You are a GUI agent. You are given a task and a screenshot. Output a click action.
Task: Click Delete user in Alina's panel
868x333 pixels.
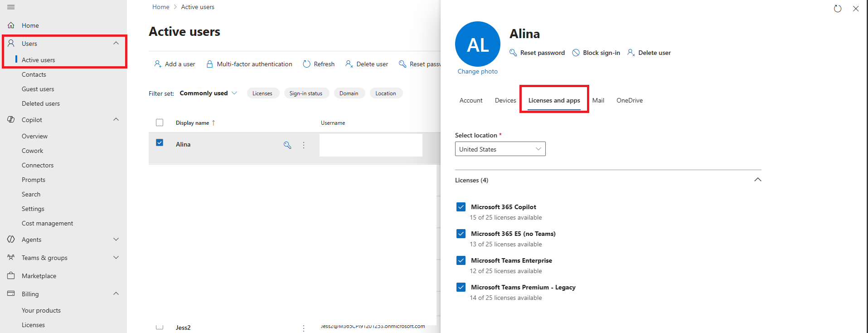[x=649, y=53]
